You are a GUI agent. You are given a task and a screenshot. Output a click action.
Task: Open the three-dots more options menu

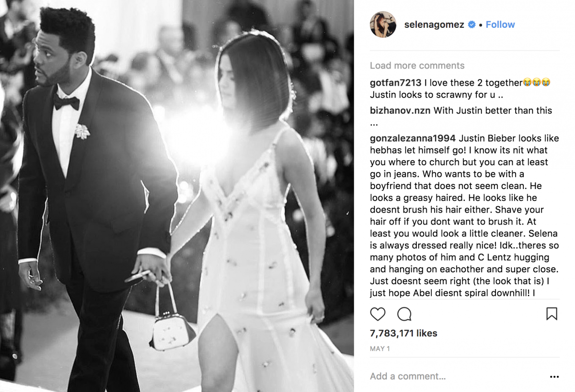click(x=554, y=377)
